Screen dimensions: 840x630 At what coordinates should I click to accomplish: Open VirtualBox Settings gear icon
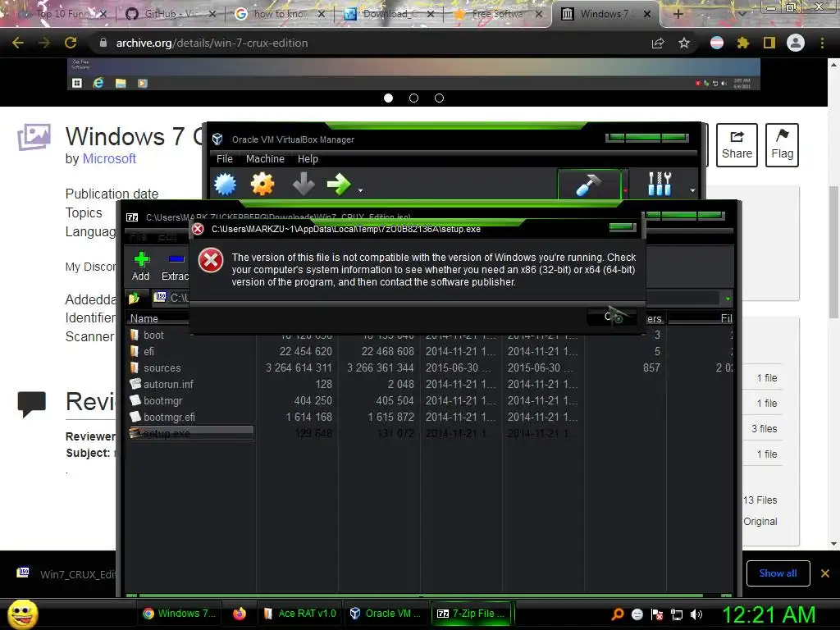[x=262, y=185]
